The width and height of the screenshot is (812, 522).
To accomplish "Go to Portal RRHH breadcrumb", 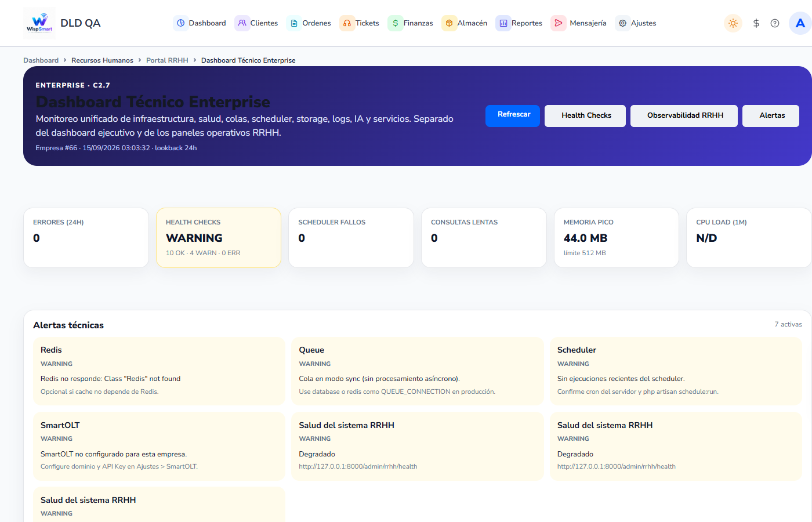I will pyautogui.click(x=167, y=60).
